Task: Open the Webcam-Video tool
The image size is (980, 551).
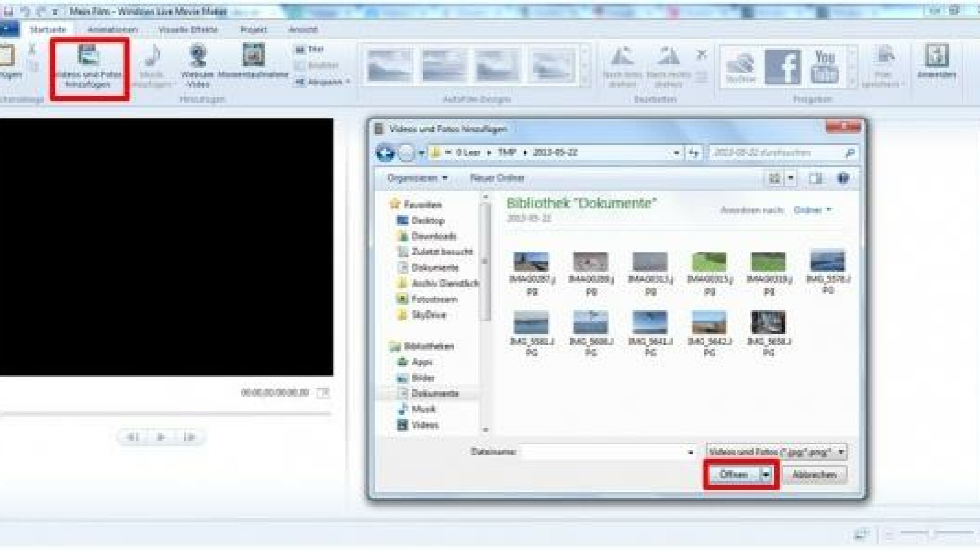Action: 197,65
